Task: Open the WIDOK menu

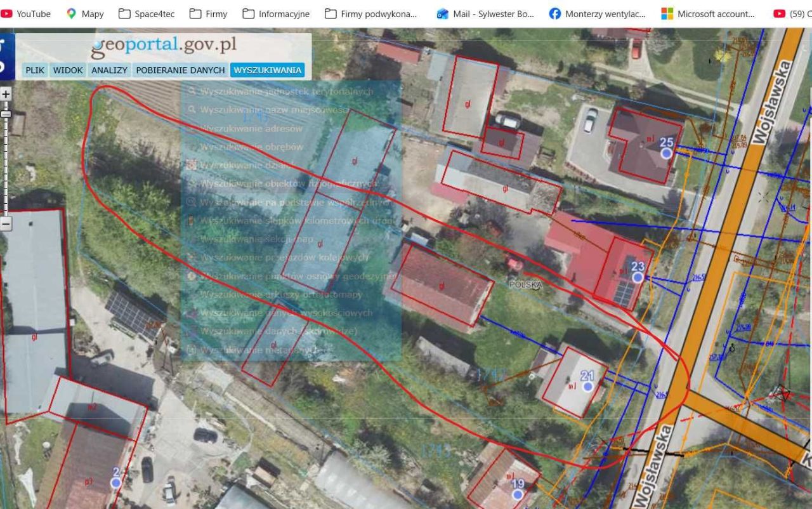Action: [x=68, y=70]
